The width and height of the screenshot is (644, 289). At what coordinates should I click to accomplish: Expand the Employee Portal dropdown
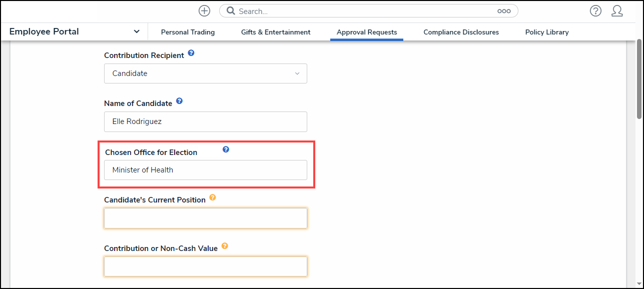click(x=137, y=31)
